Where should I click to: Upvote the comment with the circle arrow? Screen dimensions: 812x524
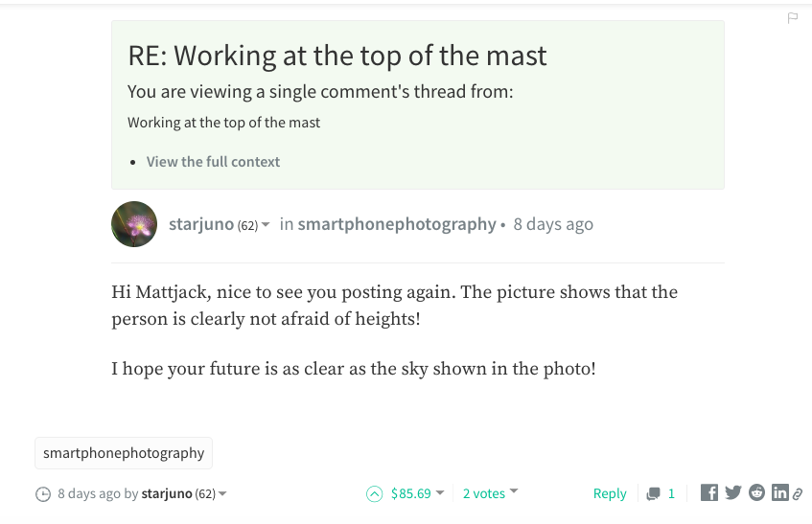(375, 494)
